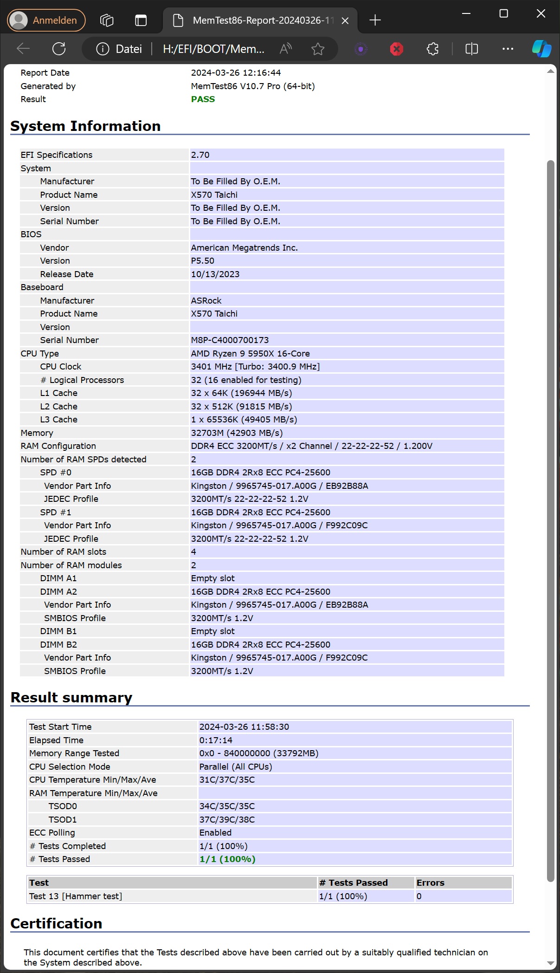The height and width of the screenshot is (973, 560).
Task: Click DIMM B1 Empty slot value
Action: pos(212,631)
